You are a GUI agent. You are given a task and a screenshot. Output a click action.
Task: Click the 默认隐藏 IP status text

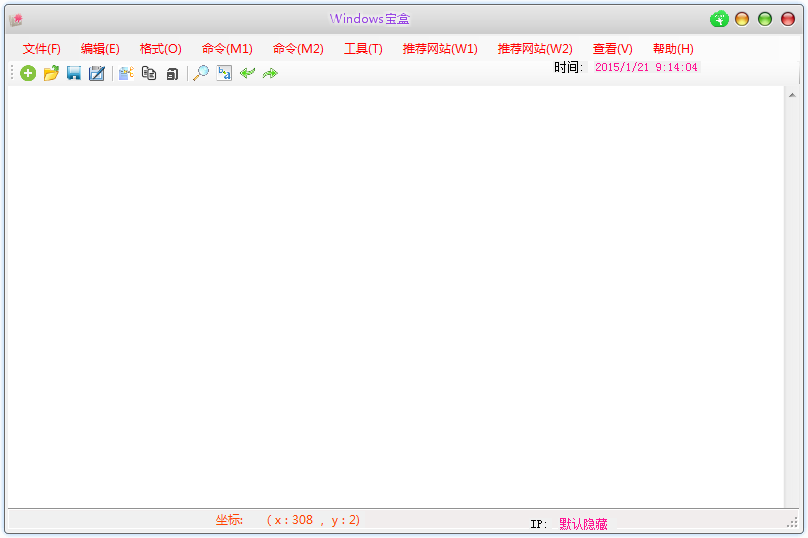point(583,524)
